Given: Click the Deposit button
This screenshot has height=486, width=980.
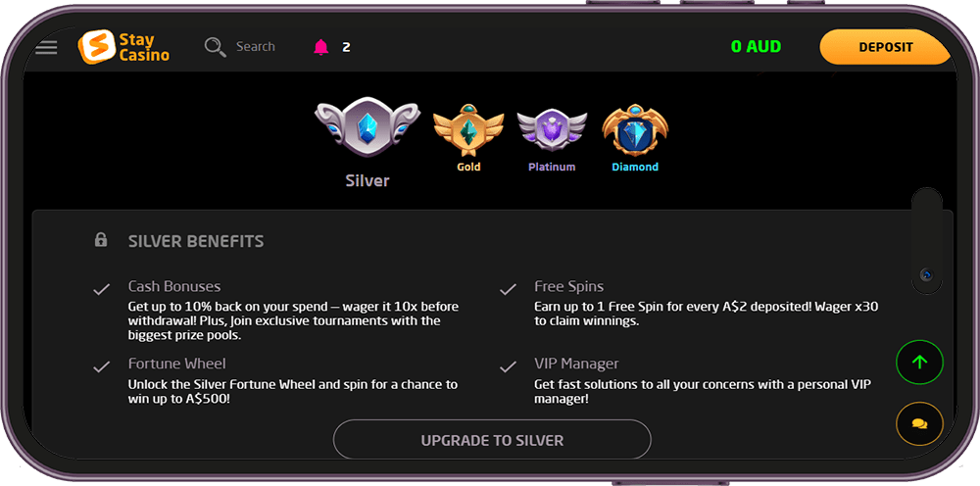Looking at the screenshot, I should pyautogui.click(x=885, y=47).
